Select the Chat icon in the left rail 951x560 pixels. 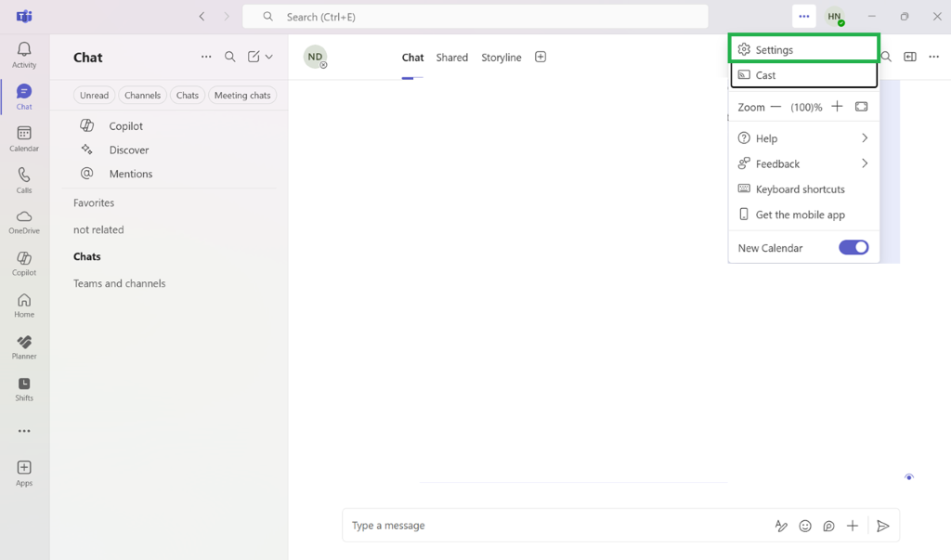tap(24, 97)
